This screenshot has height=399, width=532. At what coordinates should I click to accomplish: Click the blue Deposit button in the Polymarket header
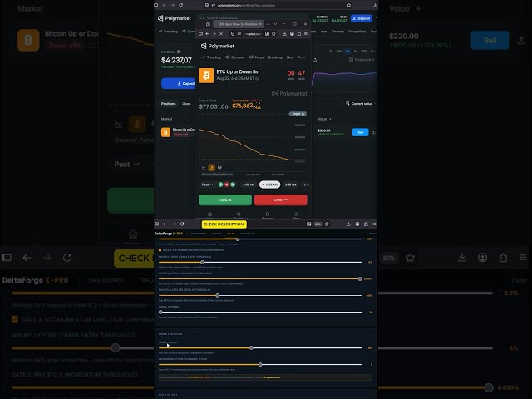362,18
